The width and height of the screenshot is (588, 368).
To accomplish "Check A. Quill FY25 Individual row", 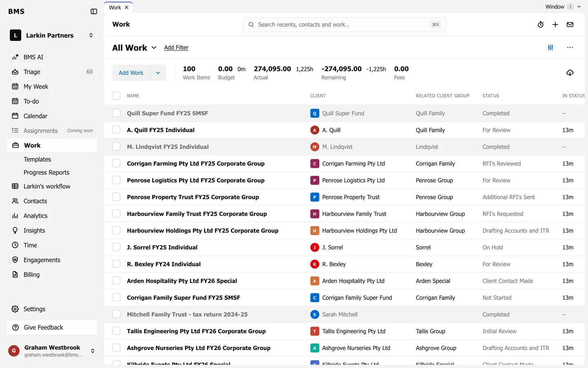I will coord(116,130).
